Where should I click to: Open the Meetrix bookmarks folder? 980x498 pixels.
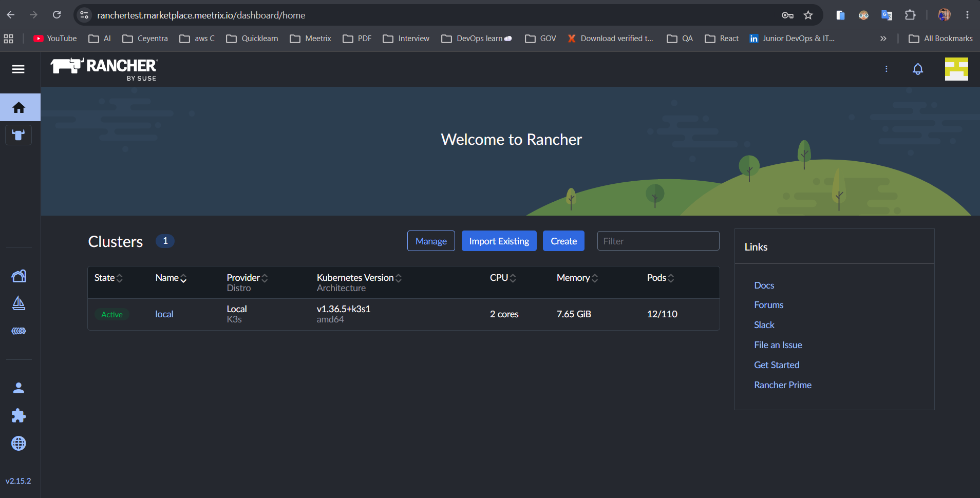click(x=311, y=39)
